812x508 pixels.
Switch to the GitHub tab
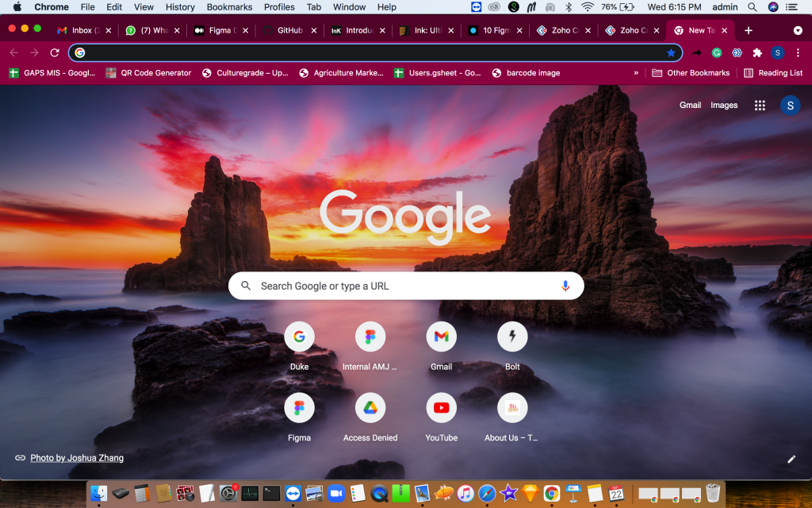(289, 30)
